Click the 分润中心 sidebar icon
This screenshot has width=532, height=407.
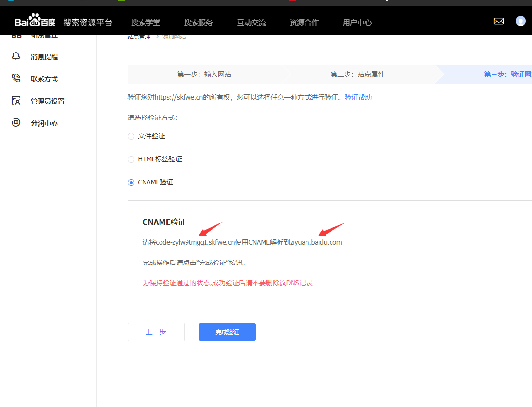[x=16, y=123]
